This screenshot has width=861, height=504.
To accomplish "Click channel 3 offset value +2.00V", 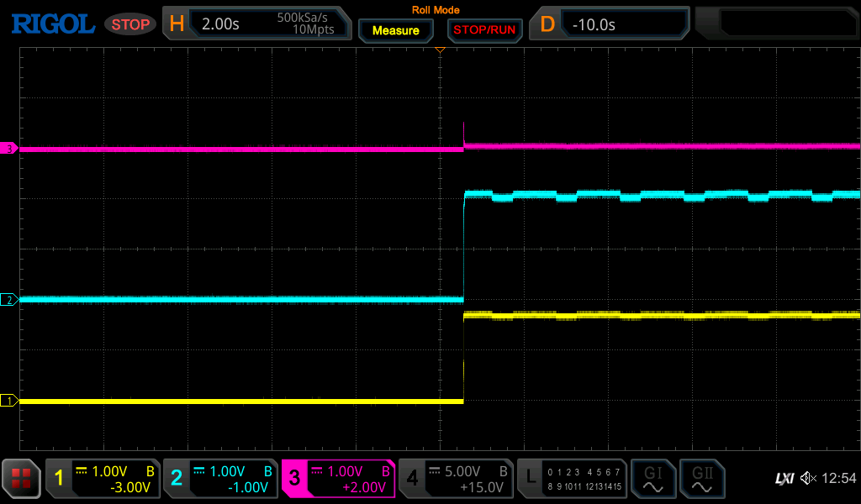I will pos(365,487).
